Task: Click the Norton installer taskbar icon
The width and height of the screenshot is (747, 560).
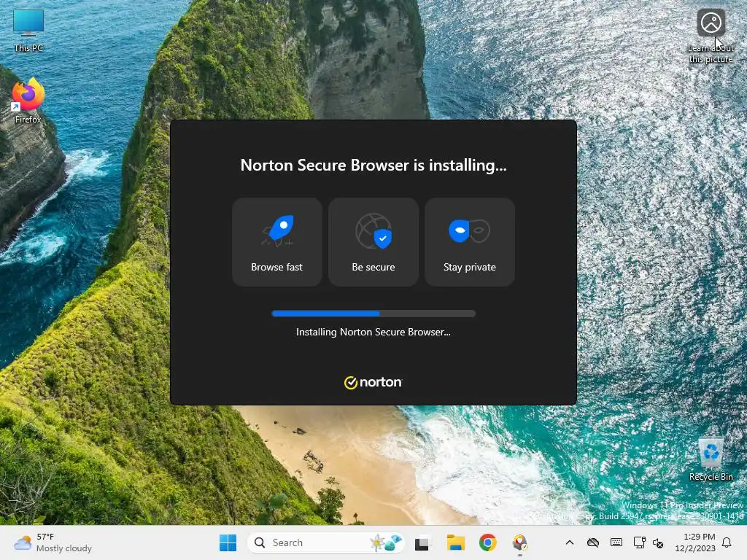Action: pos(520,542)
